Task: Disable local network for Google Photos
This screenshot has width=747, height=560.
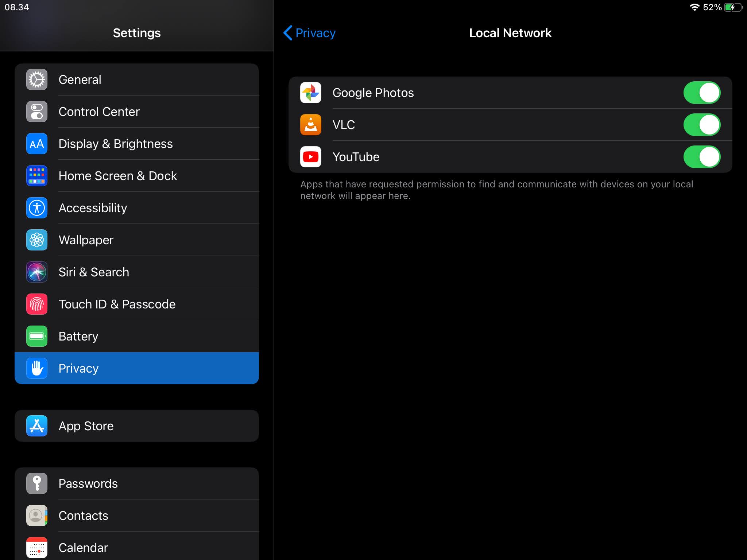Action: click(x=701, y=93)
